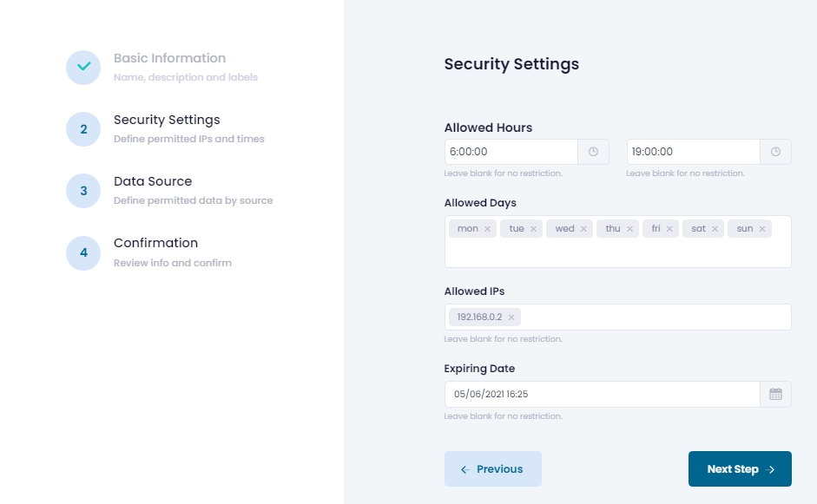Remove the wed day tag
Screen dimensions: 817x504
tap(583, 229)
